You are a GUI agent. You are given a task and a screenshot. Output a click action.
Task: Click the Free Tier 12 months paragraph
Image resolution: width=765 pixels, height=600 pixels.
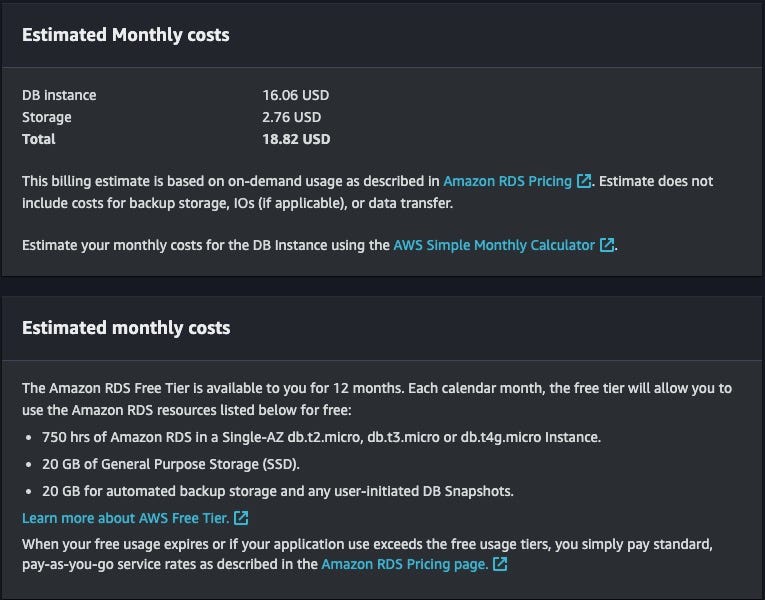pyautogui.click(x=376, y=397)
